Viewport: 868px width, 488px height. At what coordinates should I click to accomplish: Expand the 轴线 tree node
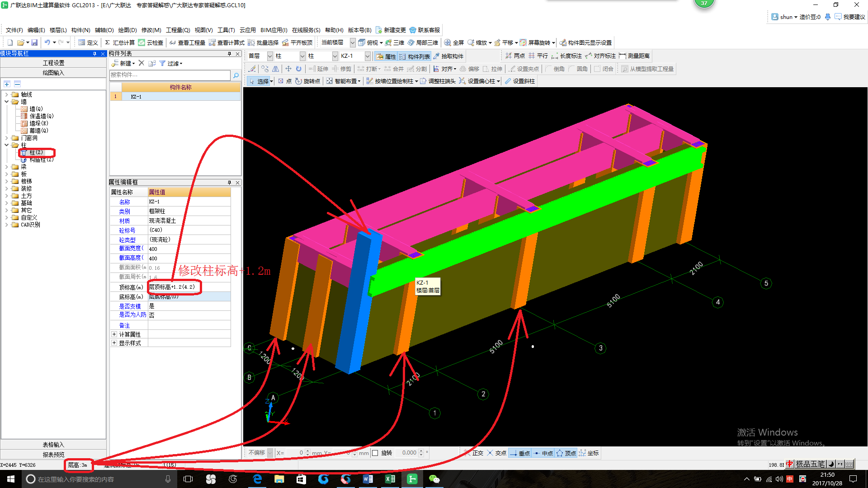6,94
